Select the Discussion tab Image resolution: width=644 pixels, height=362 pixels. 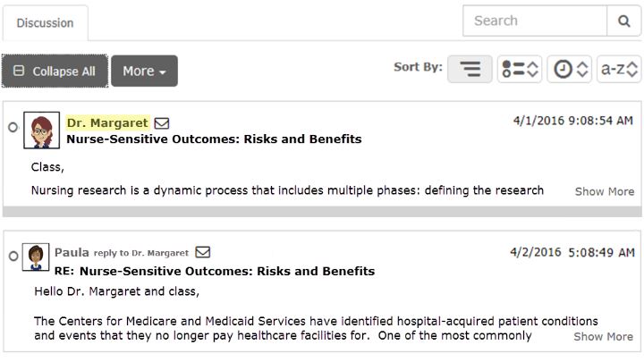[46, 23]
